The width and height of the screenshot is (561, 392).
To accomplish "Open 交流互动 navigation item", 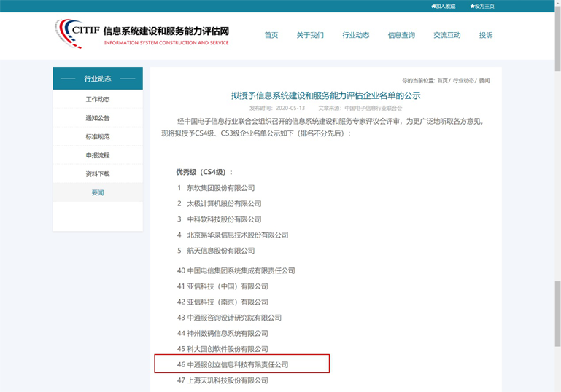I will click(x=447, y=35).
